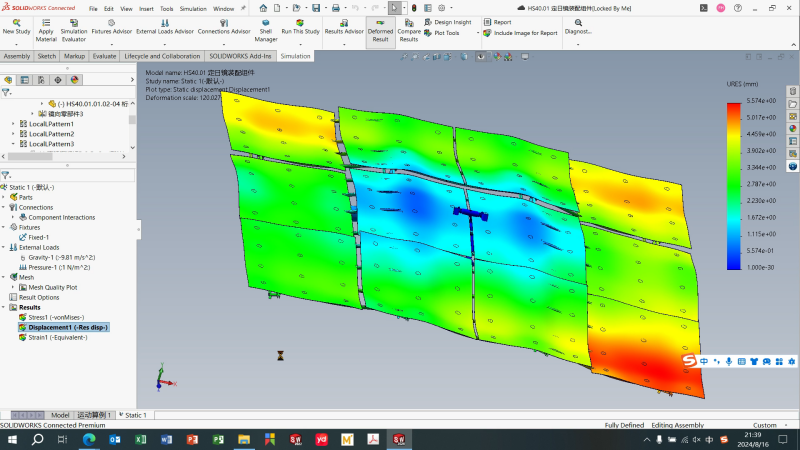Click the Compare Results icon

tap(409, 22)
